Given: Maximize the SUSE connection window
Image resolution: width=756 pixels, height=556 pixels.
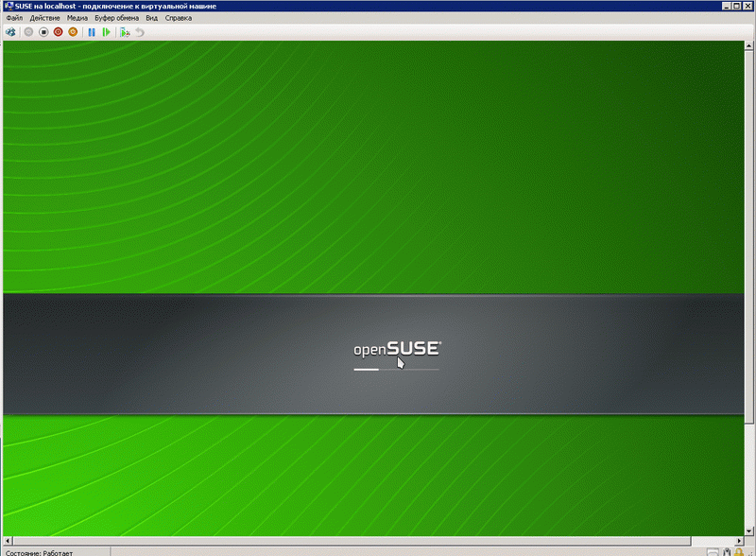Looking at the screenshot, I should point(737,6).
